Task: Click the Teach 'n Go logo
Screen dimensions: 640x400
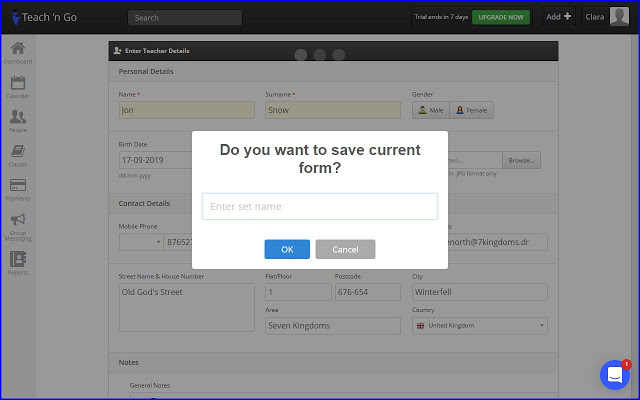Action: (x=44, y=17)
